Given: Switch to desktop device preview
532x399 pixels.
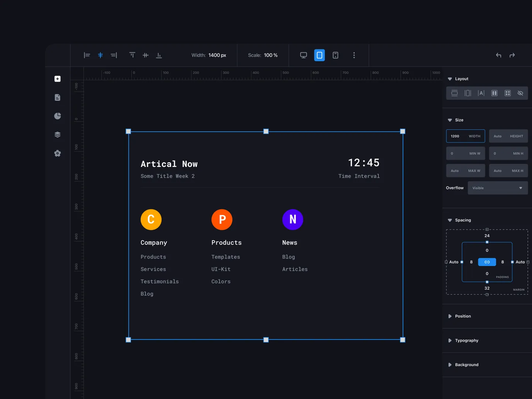Looking at the screenshot, I should coord(303,55).
